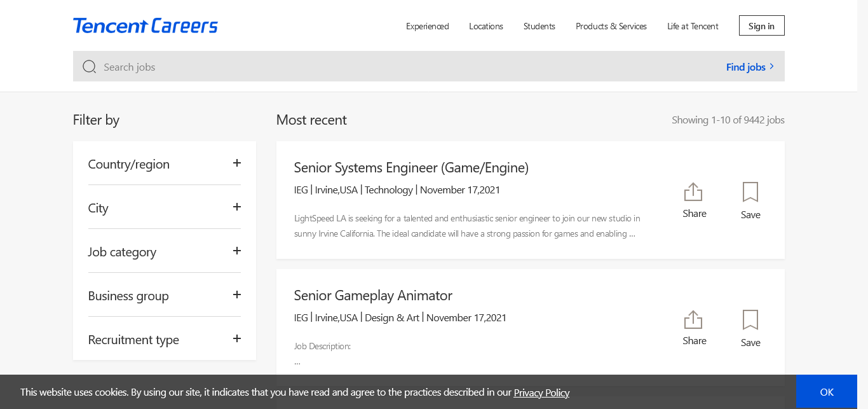Expand the Business group filter
Viewport: 868px width, 409px height.
coord(236,295)
